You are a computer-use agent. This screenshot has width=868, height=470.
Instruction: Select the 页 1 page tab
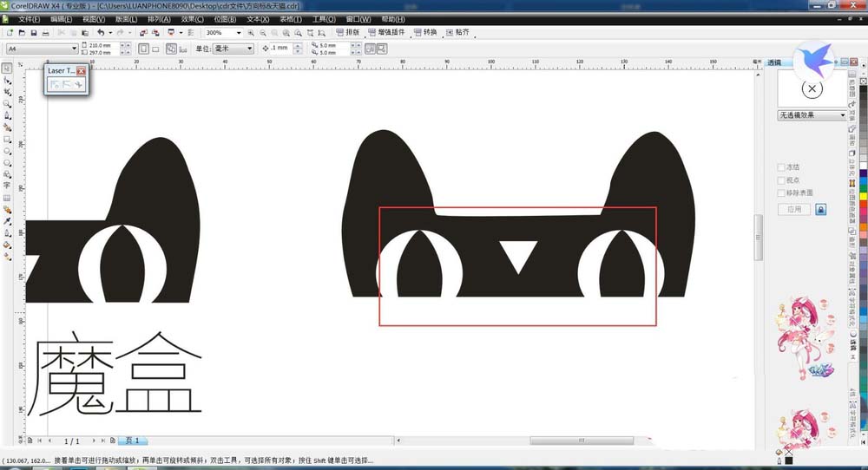[x=132, y=441]
